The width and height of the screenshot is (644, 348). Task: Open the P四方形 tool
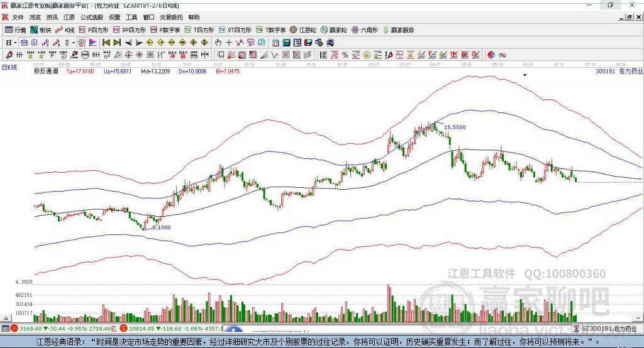[x=94, y=30]
